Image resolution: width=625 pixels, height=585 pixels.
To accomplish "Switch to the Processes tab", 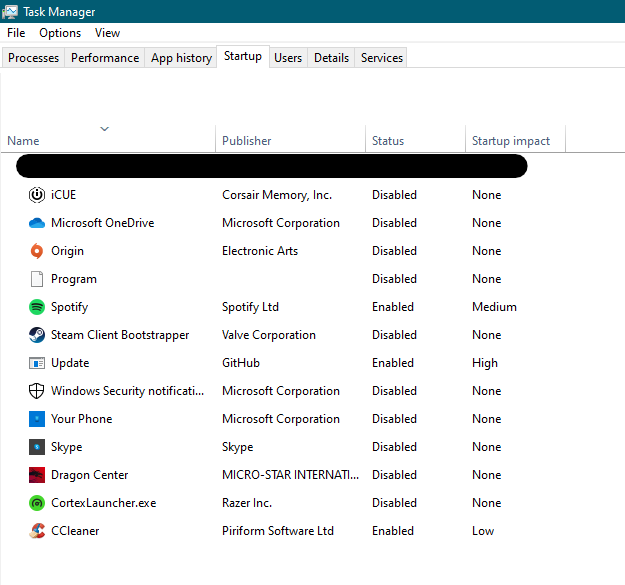I will click(33, 58).
